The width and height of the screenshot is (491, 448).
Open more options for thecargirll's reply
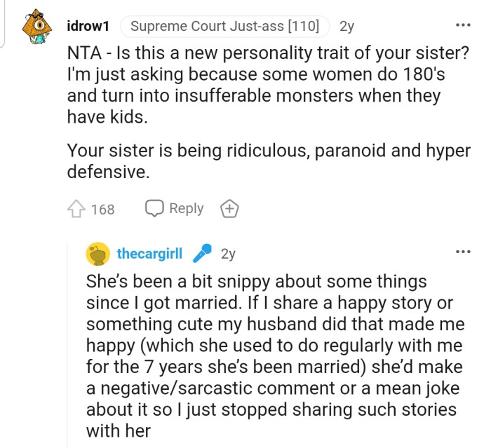[463, 252]
